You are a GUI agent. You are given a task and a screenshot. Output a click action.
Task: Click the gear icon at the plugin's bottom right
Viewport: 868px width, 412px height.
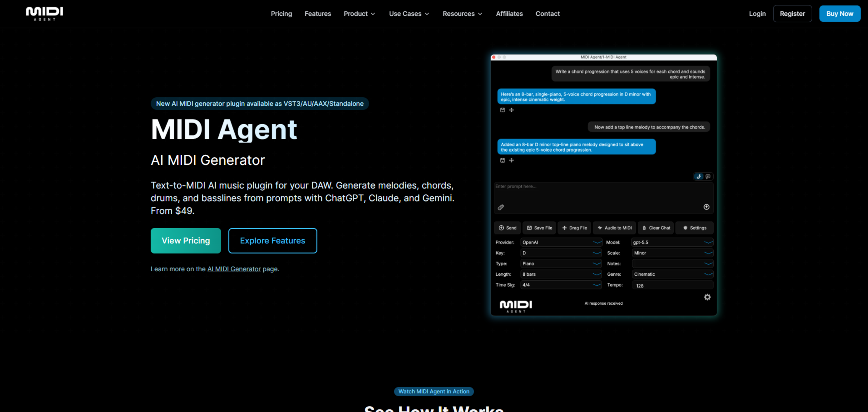pyautogui.click(x=707, y=297)
